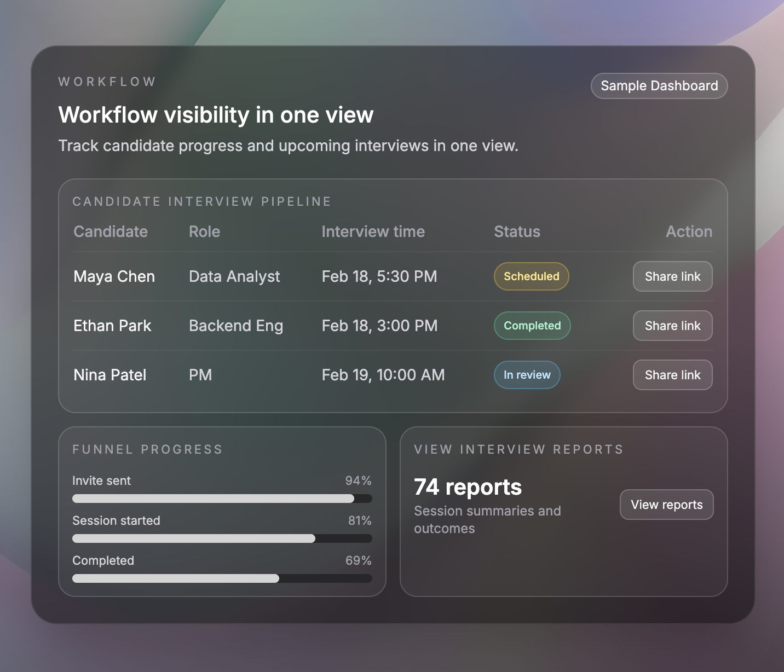
Task: Select the Invite sent progress bar
Action: click(222, 499)
